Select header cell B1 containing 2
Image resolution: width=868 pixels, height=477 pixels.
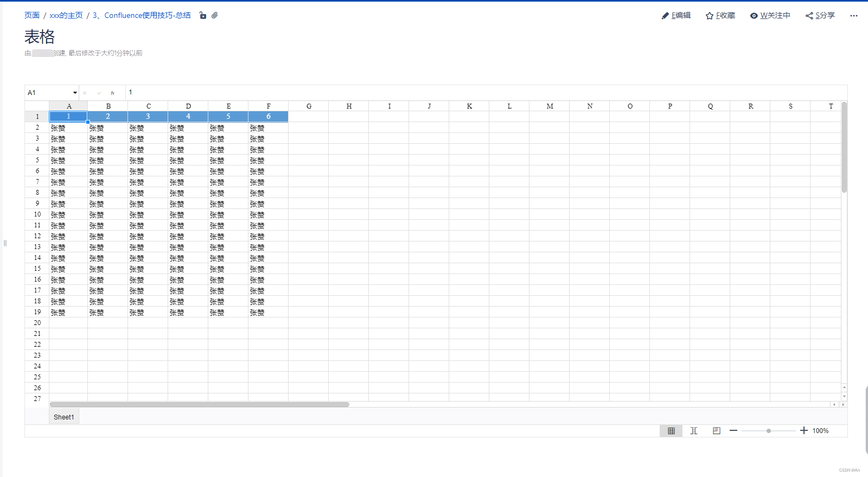click(x=108, y=117)
